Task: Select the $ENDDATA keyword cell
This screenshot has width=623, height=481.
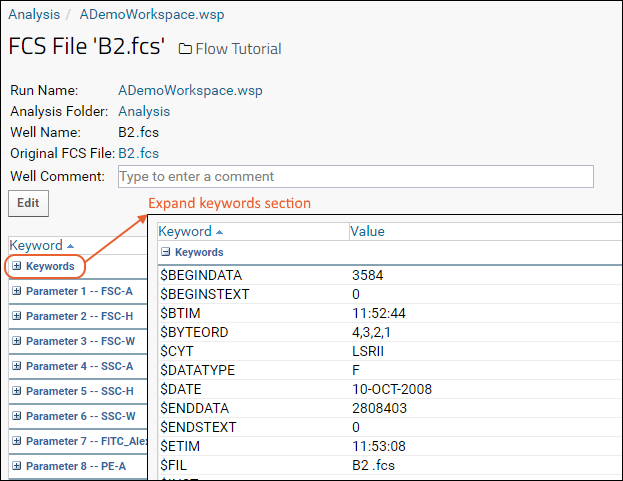Action: [x=195, y=408]
